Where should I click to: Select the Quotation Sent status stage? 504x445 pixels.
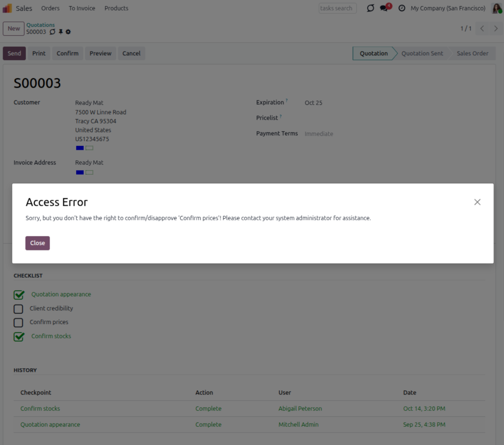click(422, 54)
